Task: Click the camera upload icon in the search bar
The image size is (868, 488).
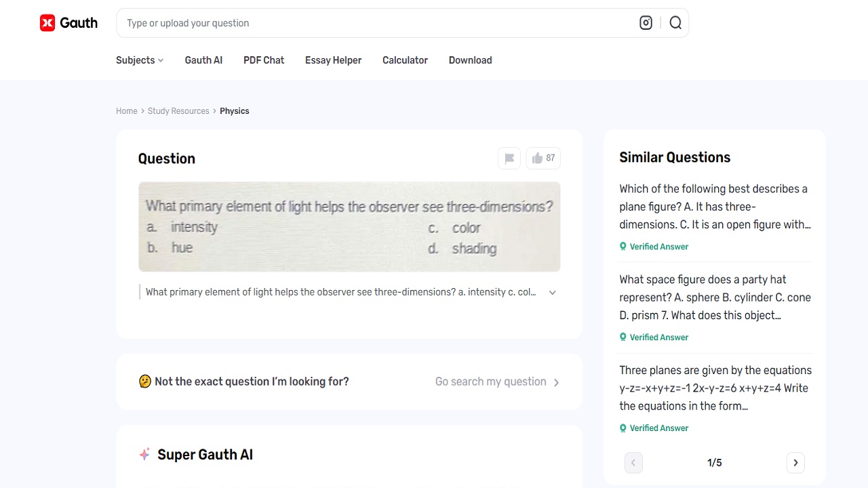Action: [646, 22]
